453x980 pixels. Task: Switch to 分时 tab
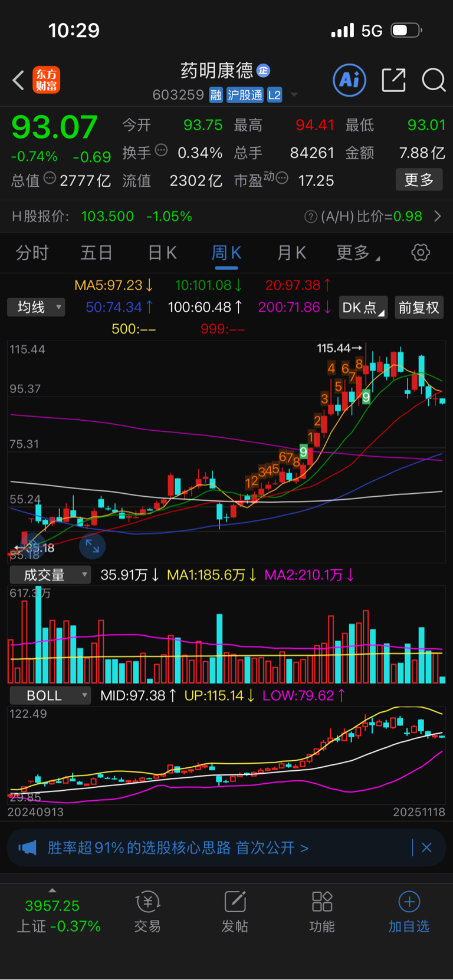click(32, 253)
